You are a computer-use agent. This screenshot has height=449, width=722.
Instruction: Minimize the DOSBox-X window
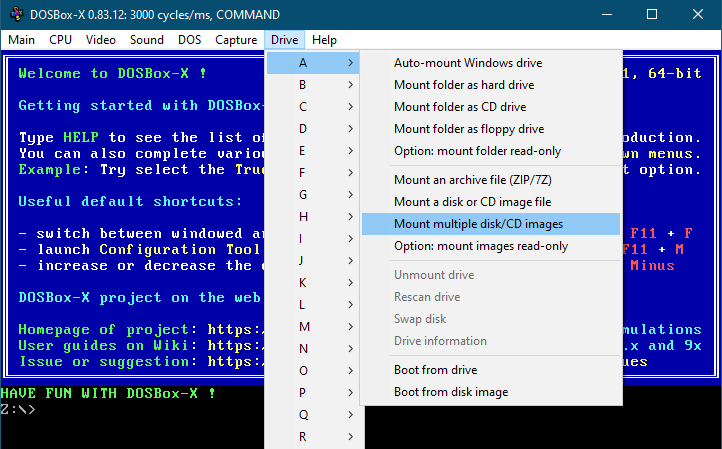point(607,14)
